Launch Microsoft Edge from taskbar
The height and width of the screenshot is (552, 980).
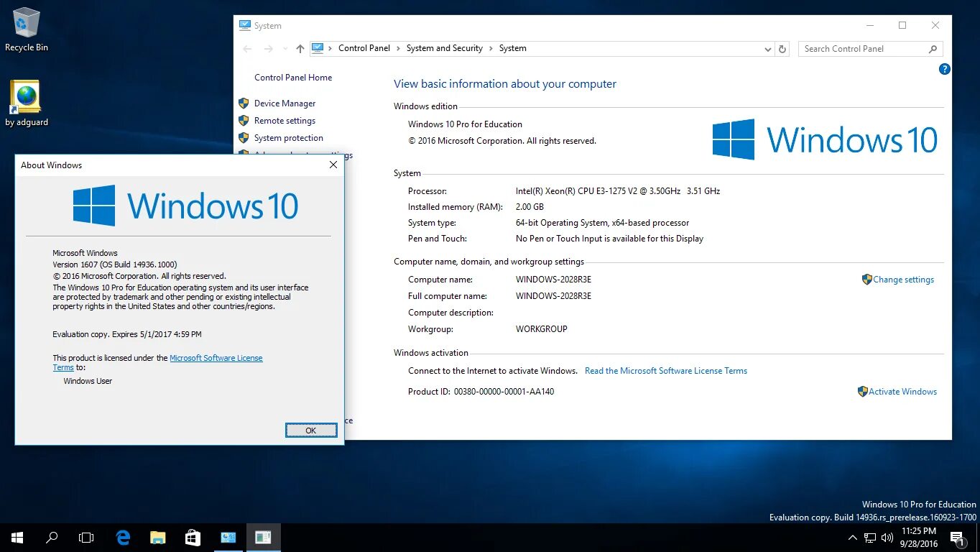pos(123,537)
